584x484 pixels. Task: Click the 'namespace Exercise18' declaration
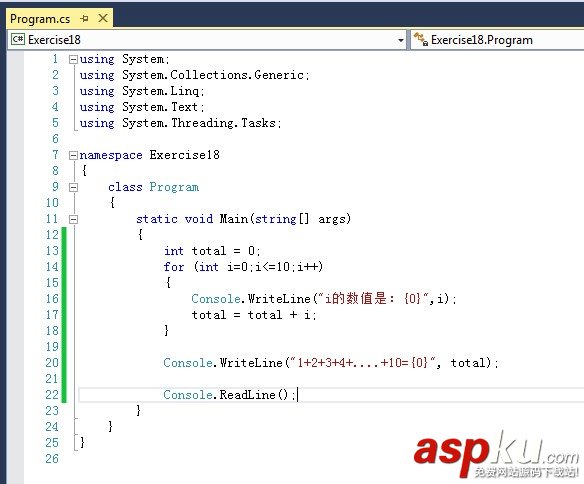[x=149, y=155]
